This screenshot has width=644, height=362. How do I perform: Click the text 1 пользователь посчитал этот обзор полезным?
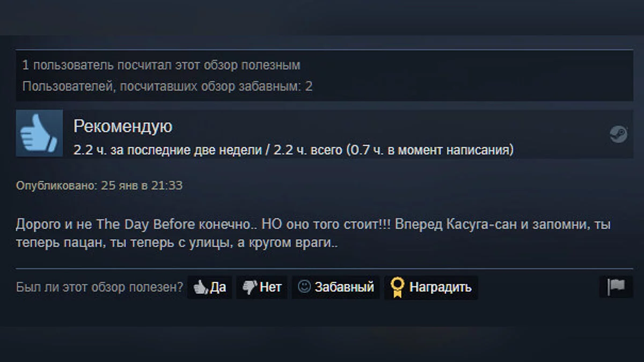(x=161, y=65)
